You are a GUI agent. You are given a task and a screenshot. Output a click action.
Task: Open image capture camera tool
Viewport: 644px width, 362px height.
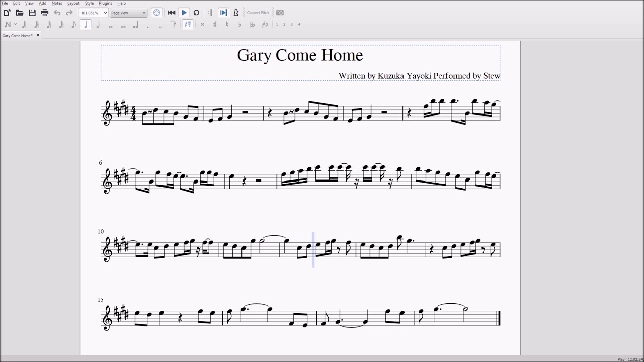tap(280, 13)
